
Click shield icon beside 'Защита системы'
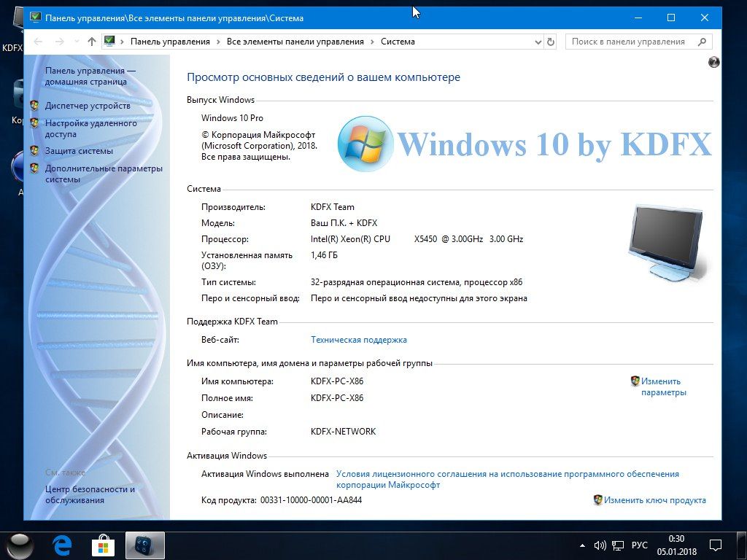click(x=34, y=151)
